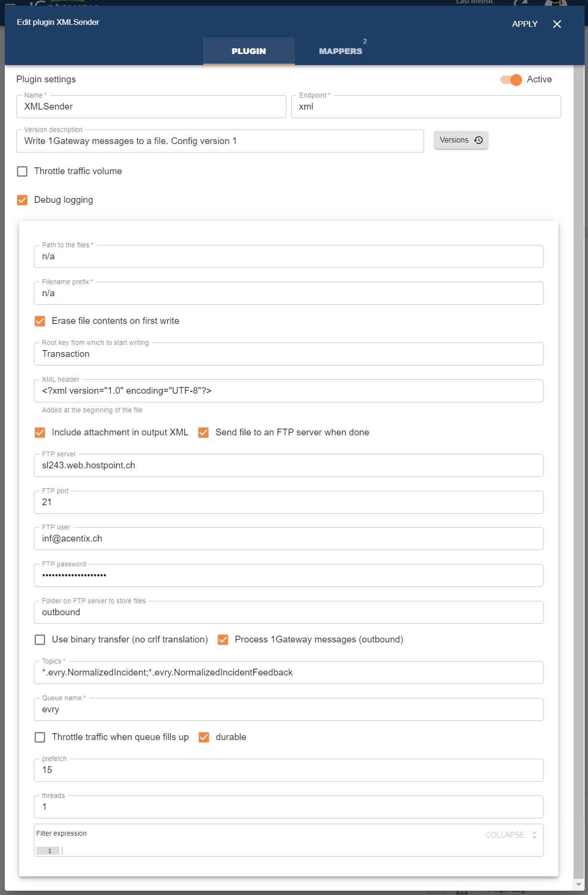Uncheck Include attachment in output XML
This screenshot has height=895, width=588.
(40, 432)
